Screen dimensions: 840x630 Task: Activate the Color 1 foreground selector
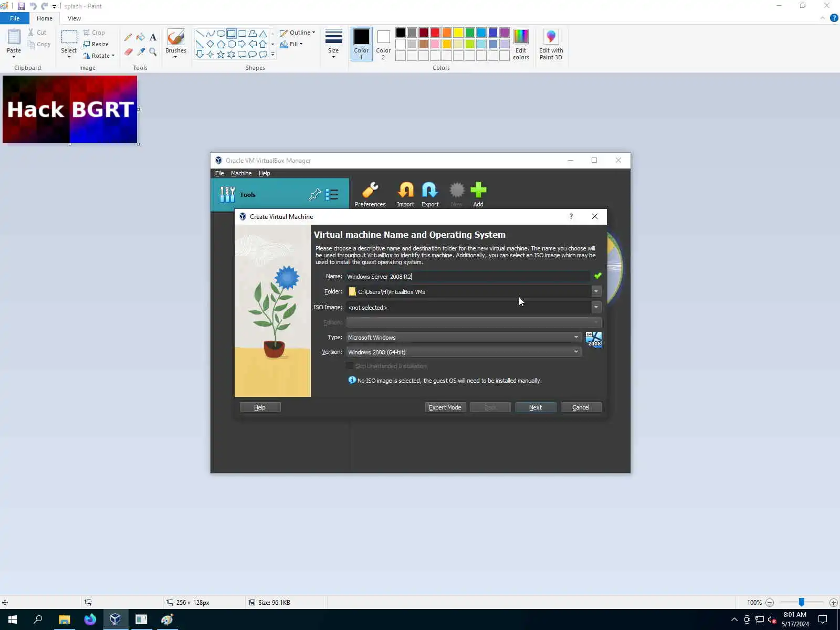[x=361, y=44]
